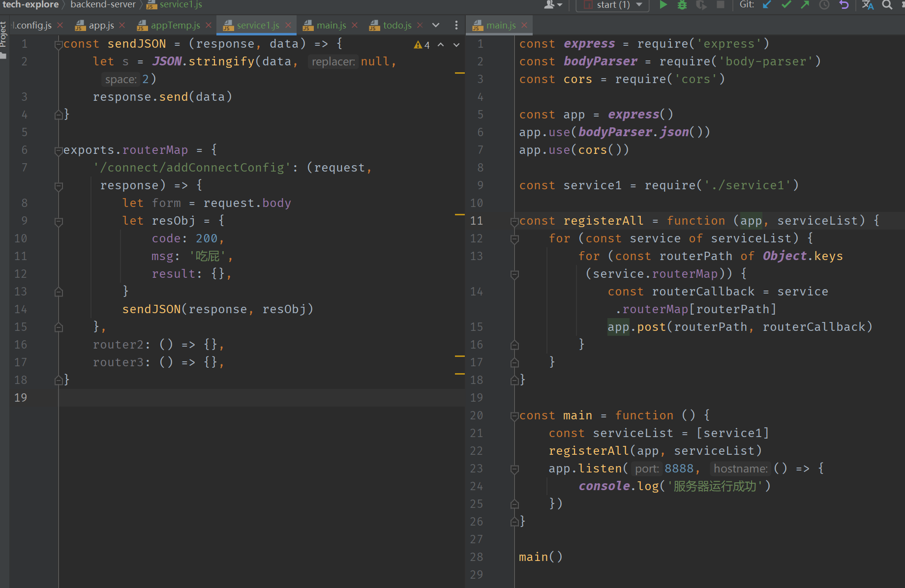905x588 pixels.
Task: Collapse the outer for loop fold at line 12
Action: tap(514, 239)
